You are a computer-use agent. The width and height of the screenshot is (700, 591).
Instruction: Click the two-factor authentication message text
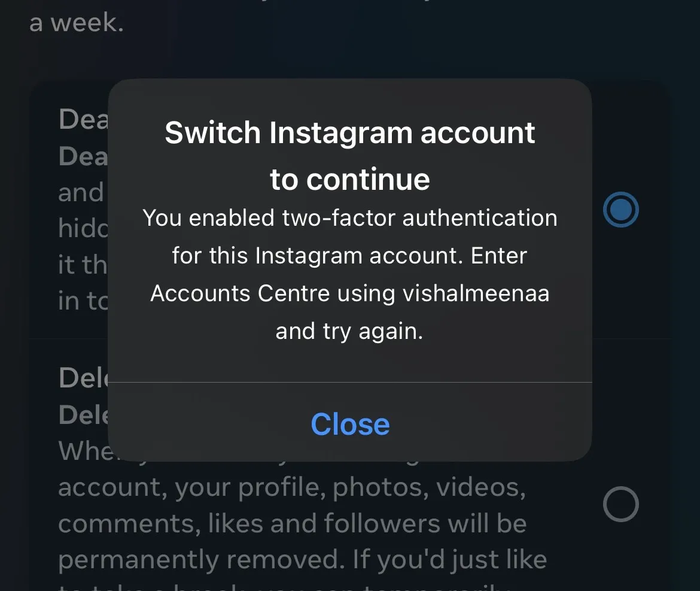(x=350, y=274)
